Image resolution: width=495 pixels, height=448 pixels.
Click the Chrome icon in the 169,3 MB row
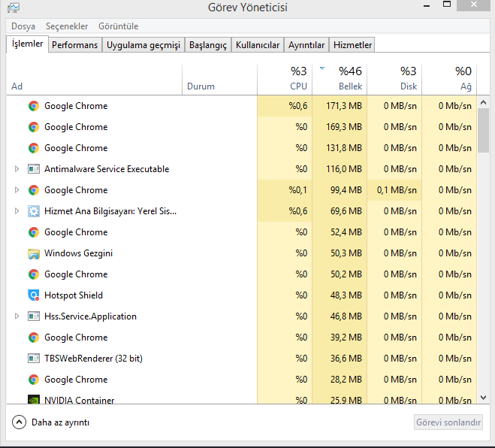[34, 127]
